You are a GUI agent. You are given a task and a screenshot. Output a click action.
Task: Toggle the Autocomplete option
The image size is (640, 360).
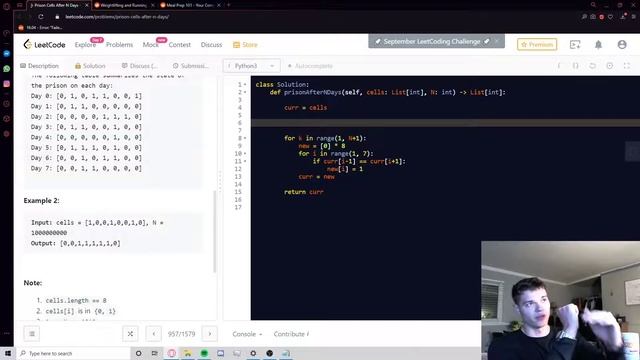[x=310, y=66]
